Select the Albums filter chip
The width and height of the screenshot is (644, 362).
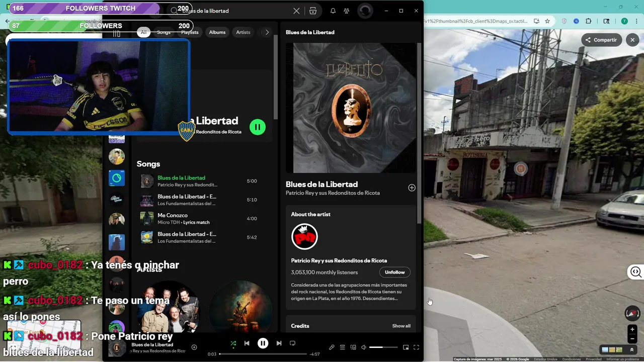(217, 32)
